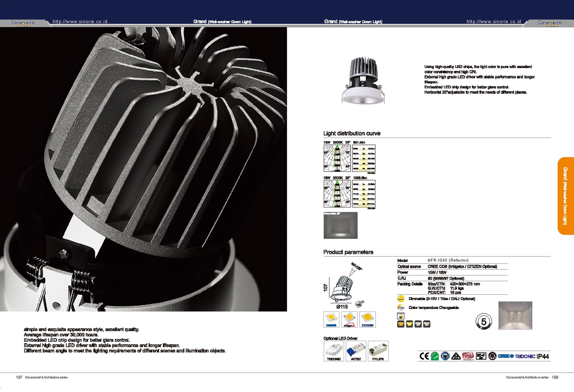Select the PHILIPS LED driver thumbnail
Image resolution: width=574 pixels, height=392 pixels.
point(378,351)
